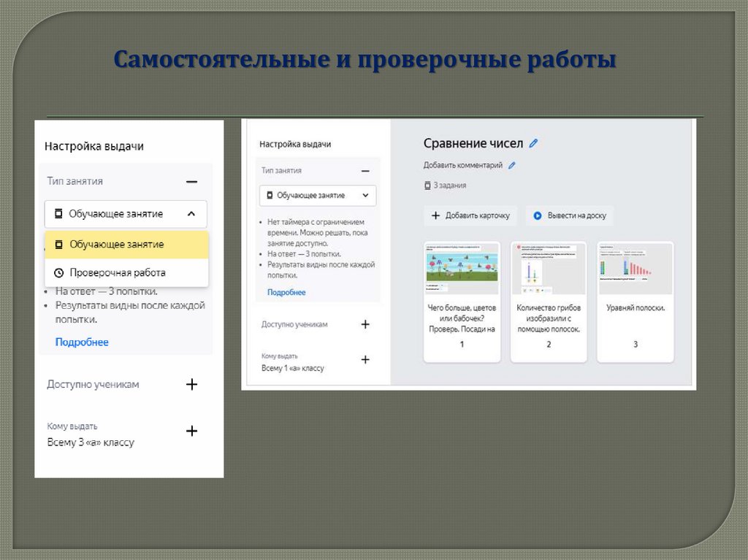The width and height of the screenshot is (748, 560).
Task: Click plus icon on Добавить карточку
Action: [x=435, y=215]
